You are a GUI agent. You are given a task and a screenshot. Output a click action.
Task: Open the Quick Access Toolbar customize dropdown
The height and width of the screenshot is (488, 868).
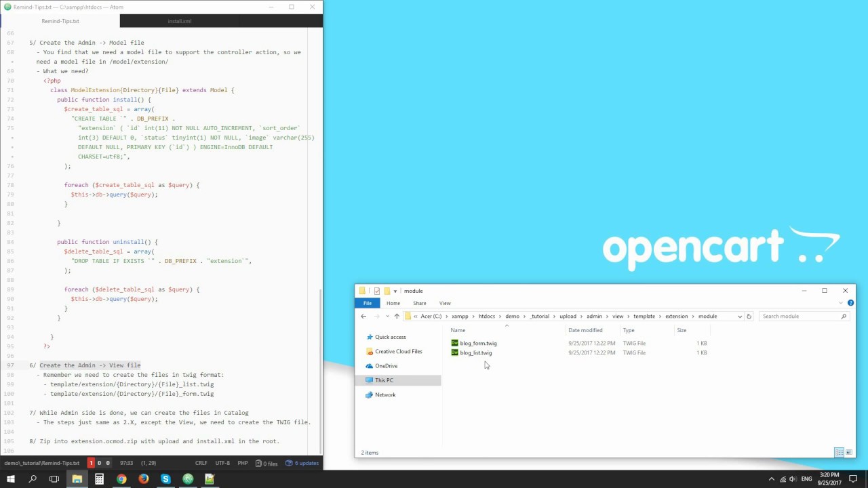click(395, 291)
